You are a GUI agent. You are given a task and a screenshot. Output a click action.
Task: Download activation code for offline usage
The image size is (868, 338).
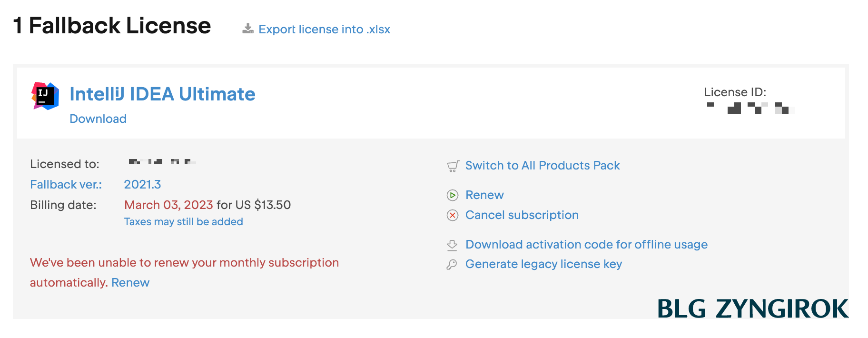click(x=586, y=245)
